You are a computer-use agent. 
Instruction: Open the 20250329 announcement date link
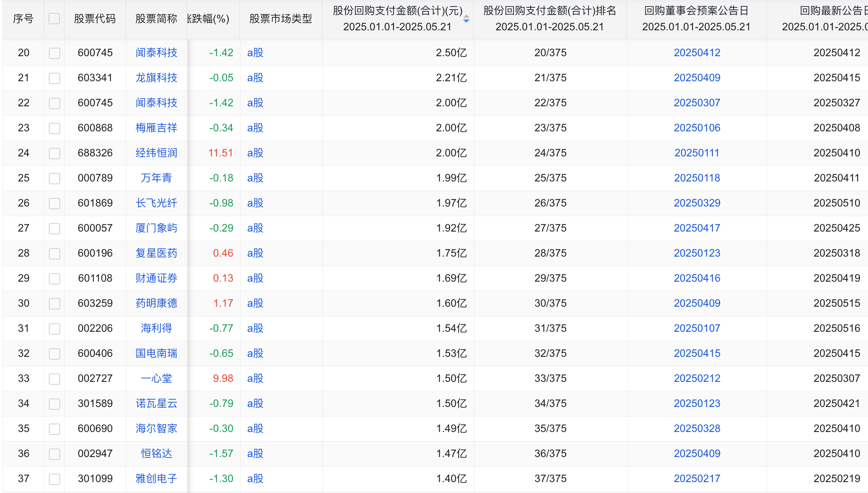click(x=697, y=203)
